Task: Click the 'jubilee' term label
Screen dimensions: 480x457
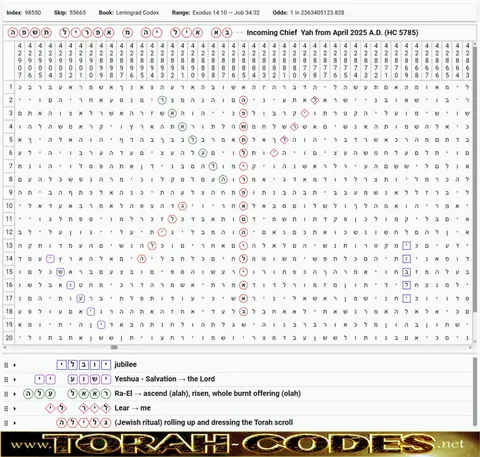Action: tap(125, 364)
